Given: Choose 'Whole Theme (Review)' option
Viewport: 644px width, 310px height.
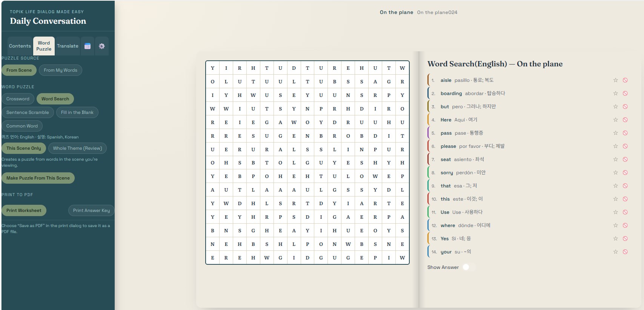Looking at the screenshot, I should (x=78, y=148).
